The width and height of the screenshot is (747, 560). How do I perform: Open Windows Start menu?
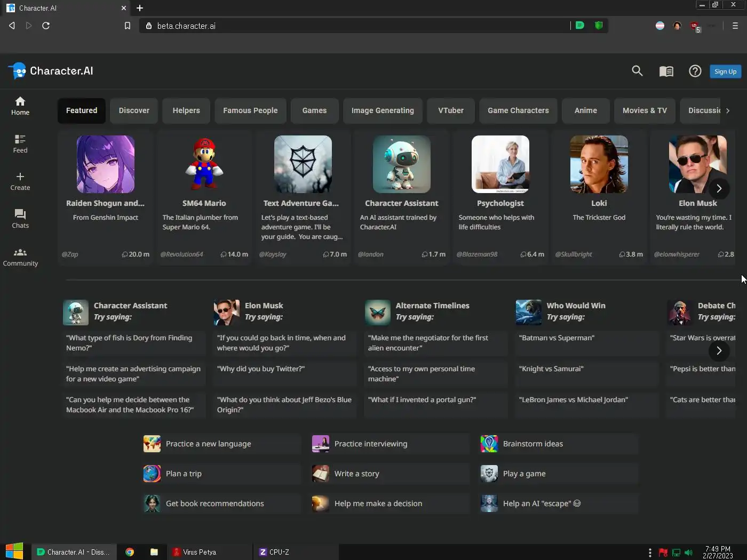[x=14, y=551]
